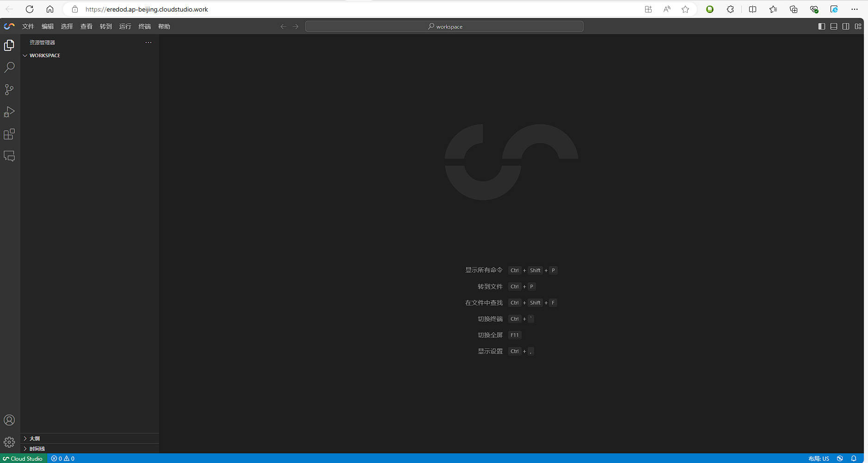Open the Run and Debug view

(9, 112)
